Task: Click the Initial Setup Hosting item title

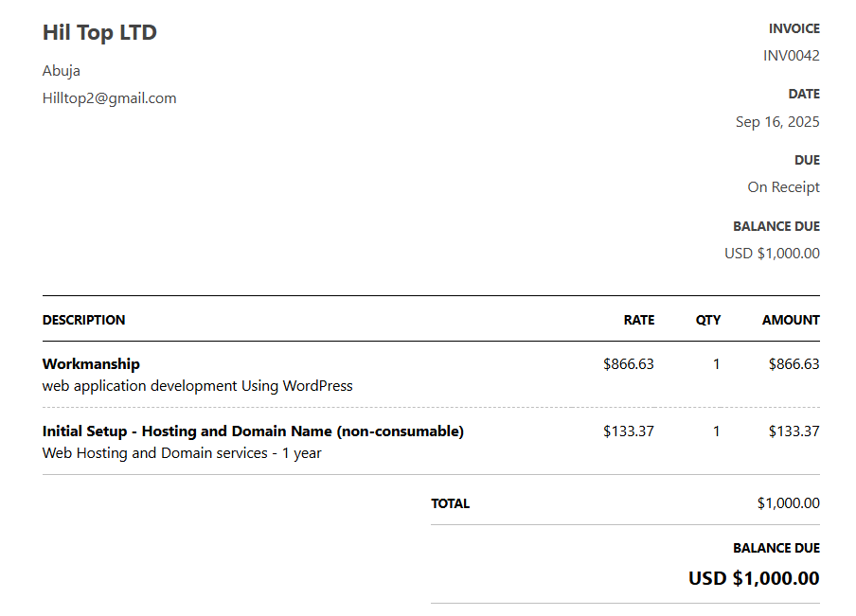Action: (253, 431)
